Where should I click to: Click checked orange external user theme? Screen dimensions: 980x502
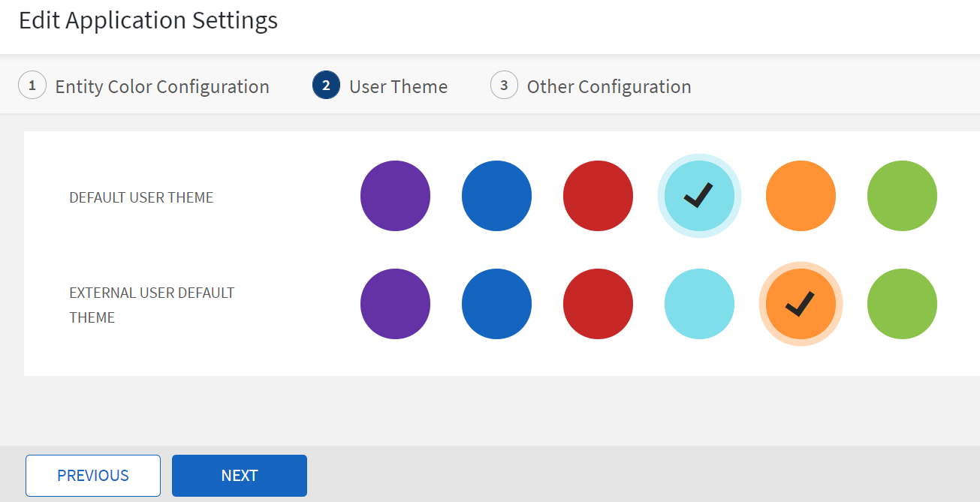pyautogui.click(x=801, y=304)
